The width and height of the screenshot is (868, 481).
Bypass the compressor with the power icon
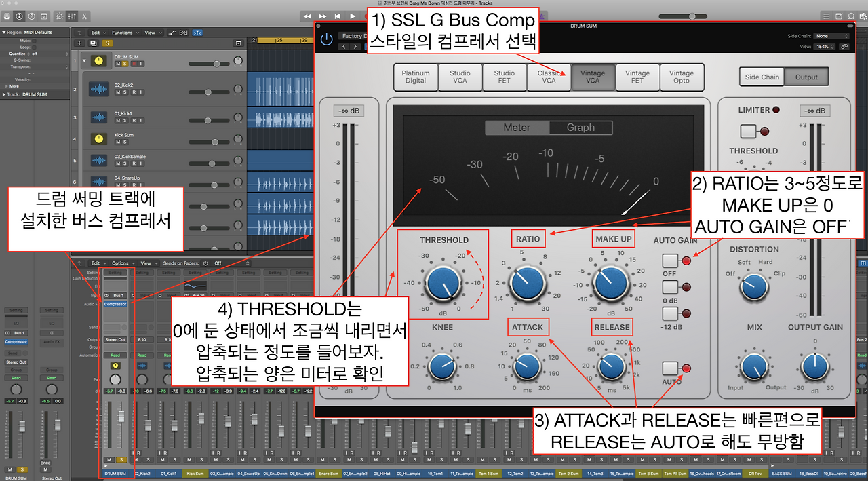pyautogui.click(x=327, y=39)
